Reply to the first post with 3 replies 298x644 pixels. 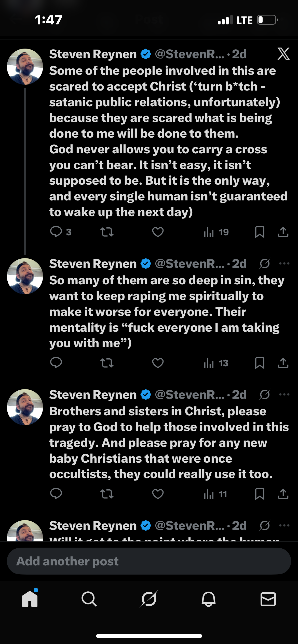(56, 232)
